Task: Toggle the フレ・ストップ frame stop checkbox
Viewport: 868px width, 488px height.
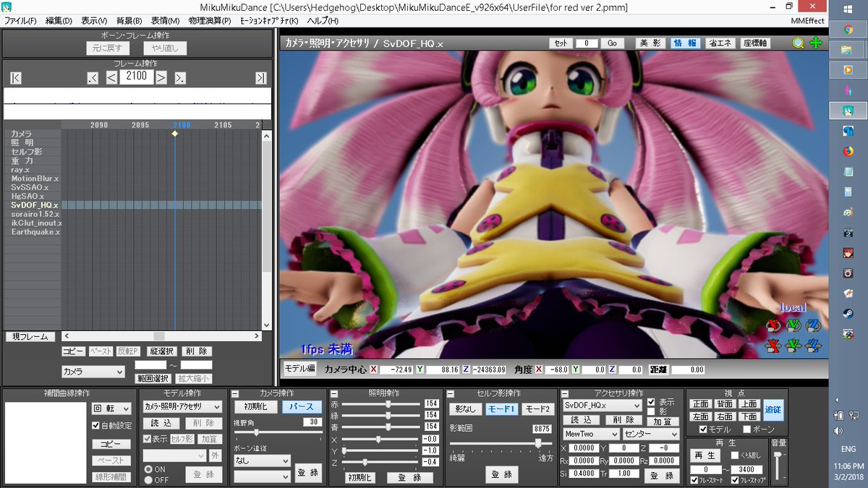Action: point(736,480)
